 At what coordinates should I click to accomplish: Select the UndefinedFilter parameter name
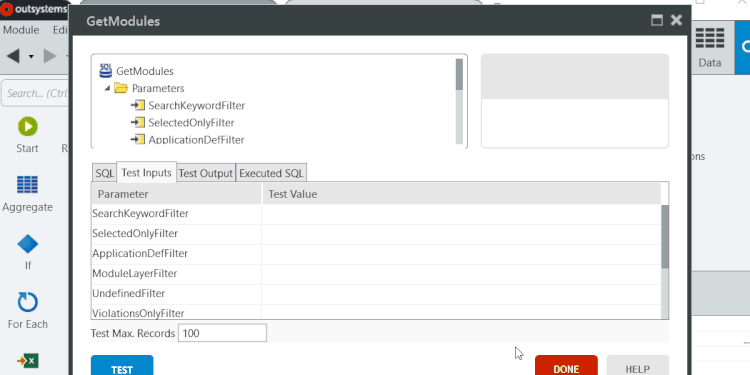(129, 294)
